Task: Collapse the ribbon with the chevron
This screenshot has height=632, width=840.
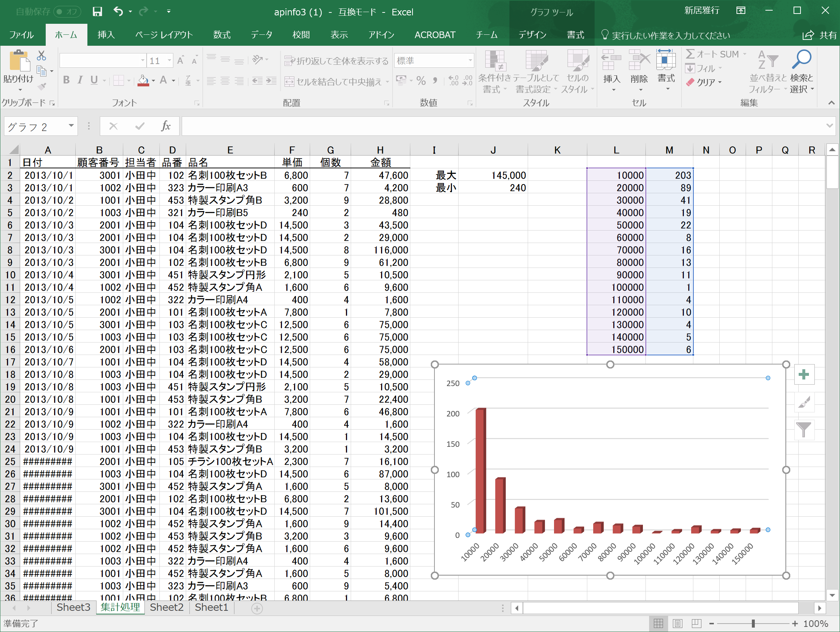Action: point(831,102)
